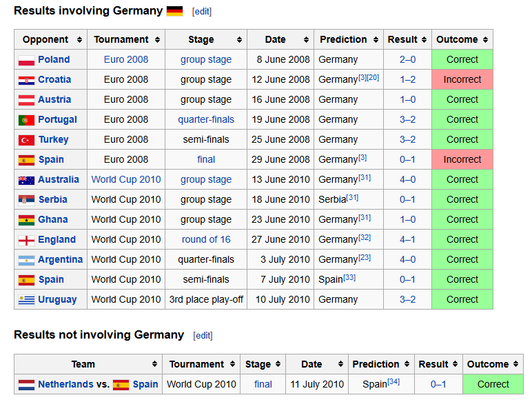This screenshot has width=532, height=402.
Task: Click the Australia flag icon
Action: pos(27,180)
